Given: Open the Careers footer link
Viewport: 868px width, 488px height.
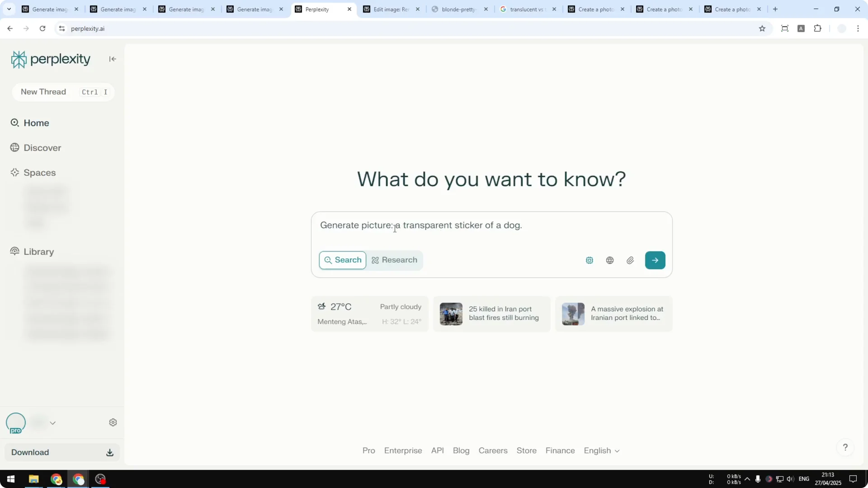Looking at the screenshot, I should point(493,450).
